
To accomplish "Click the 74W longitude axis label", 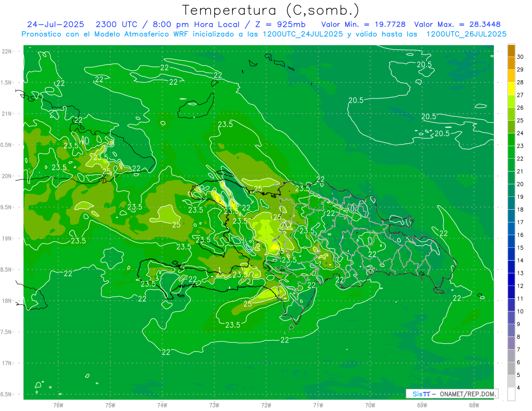I will (x=162, y=405).
